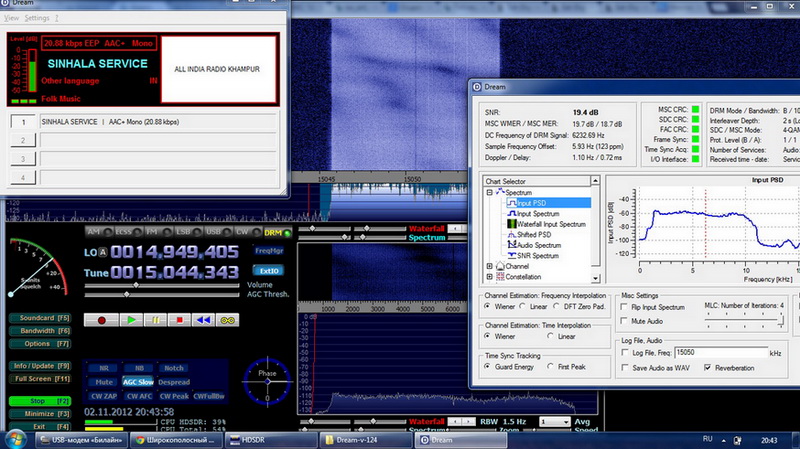Expand the Constellation tree node

pyautogui.click(x=490, y=277)
